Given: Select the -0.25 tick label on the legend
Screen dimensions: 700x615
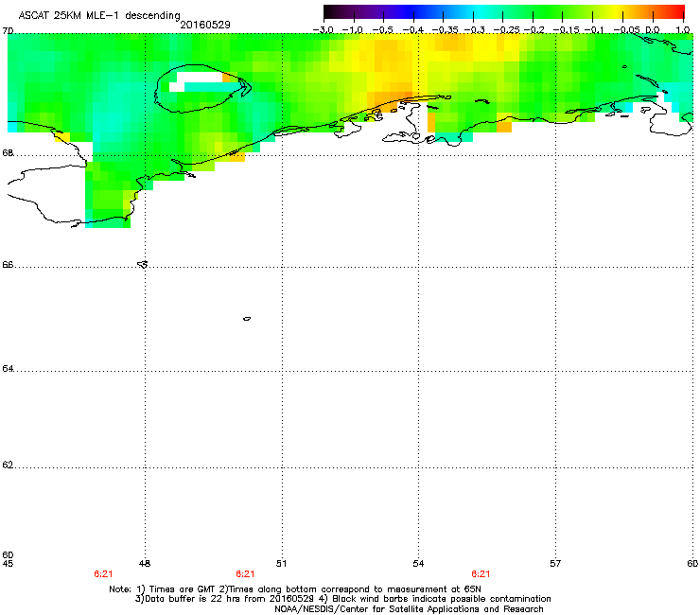Looking at the screenshot, I should 506,30.
